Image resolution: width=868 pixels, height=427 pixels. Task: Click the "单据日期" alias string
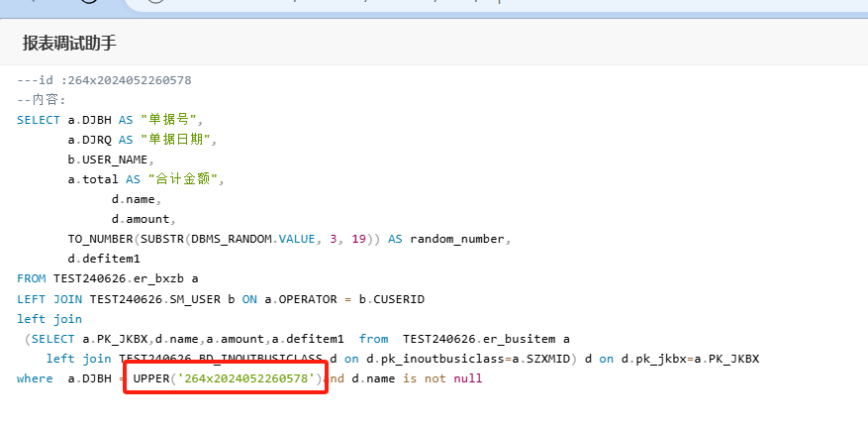pyautogui.click(x=176, y=140)
